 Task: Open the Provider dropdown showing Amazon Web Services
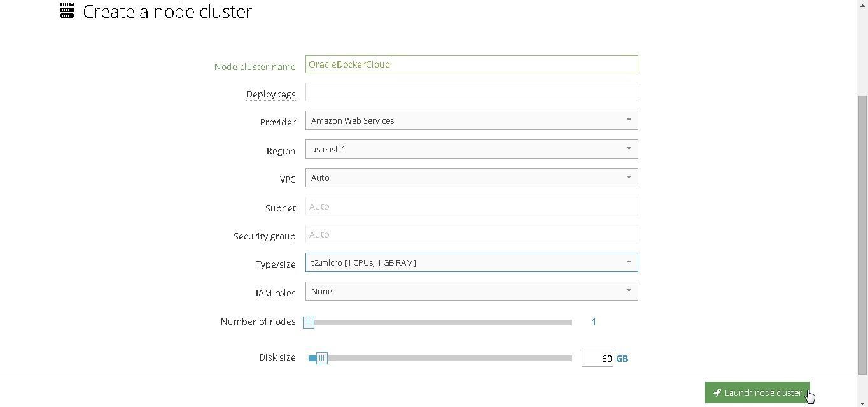(x=472, y=120)
